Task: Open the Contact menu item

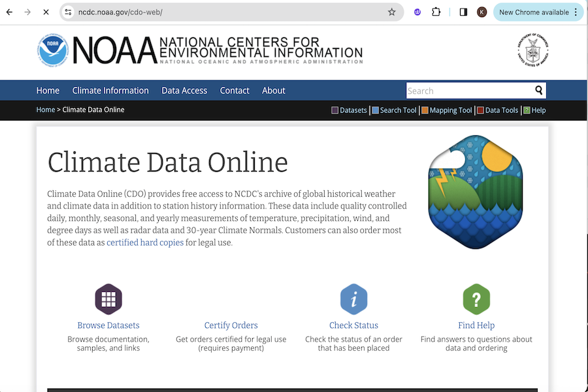Action: pos(235,90)
